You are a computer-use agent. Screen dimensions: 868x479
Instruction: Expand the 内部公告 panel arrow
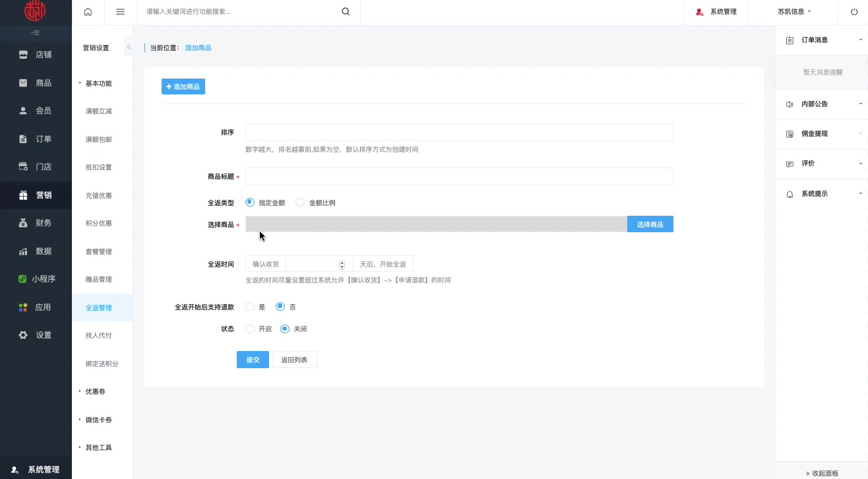861,104
